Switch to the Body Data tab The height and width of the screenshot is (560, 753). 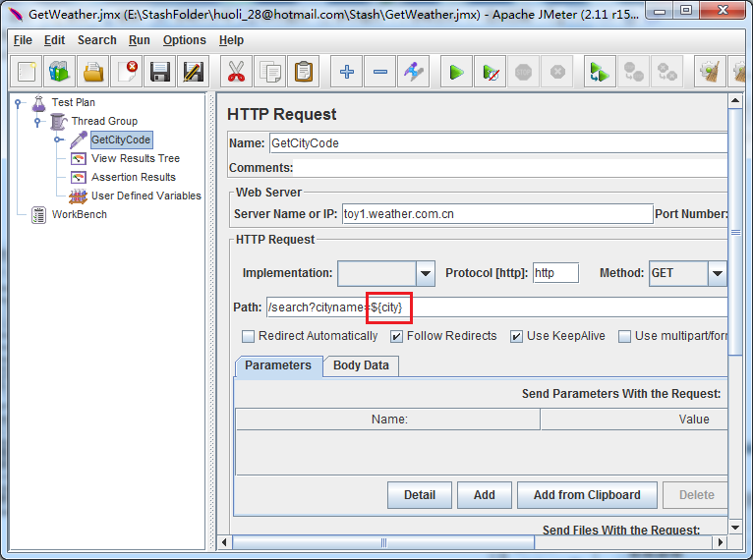[361, 365]
